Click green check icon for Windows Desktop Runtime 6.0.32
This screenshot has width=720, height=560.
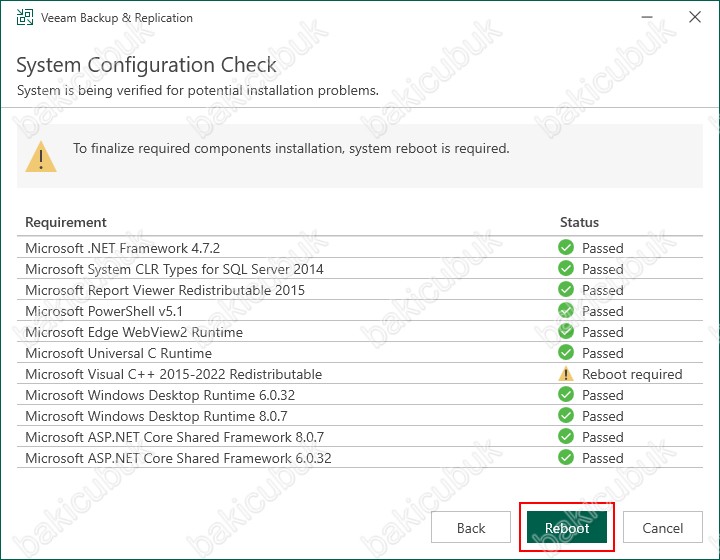pyautogui.click(x=566, y=395)
